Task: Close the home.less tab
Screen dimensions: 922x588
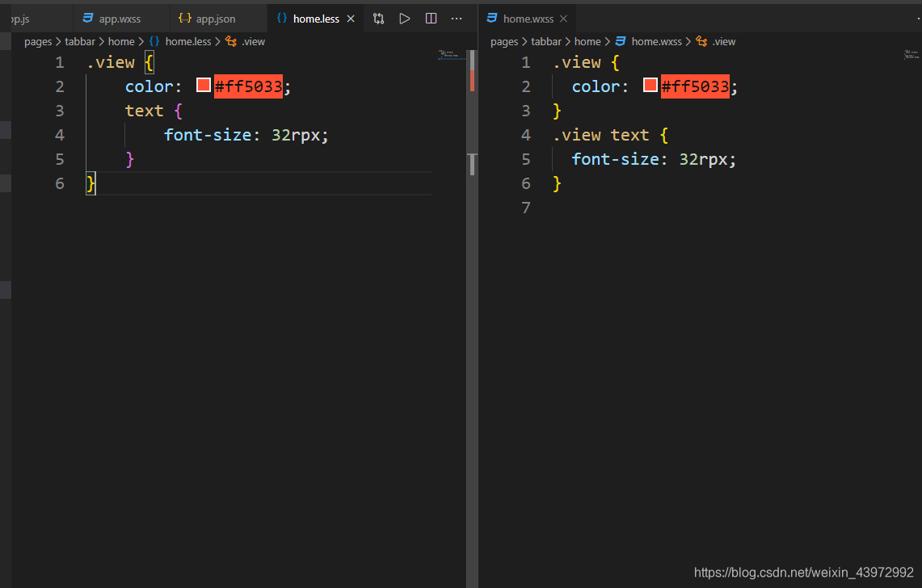Action: (351, 19)
